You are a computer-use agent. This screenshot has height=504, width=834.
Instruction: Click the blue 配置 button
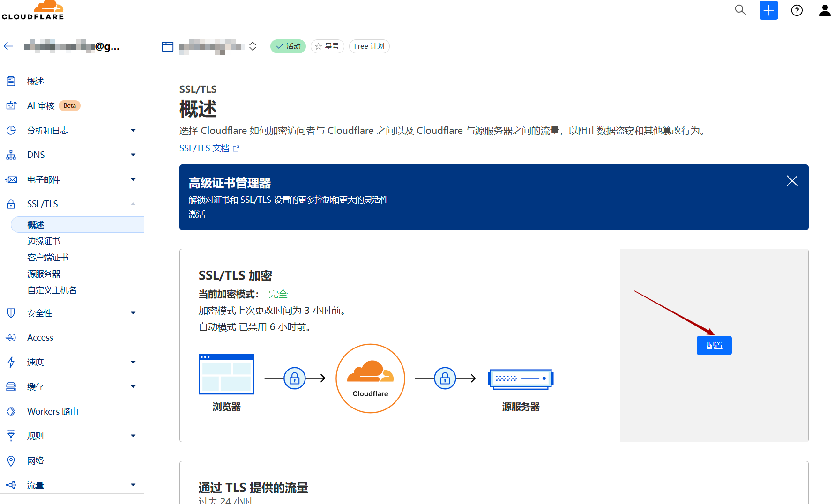714,346
